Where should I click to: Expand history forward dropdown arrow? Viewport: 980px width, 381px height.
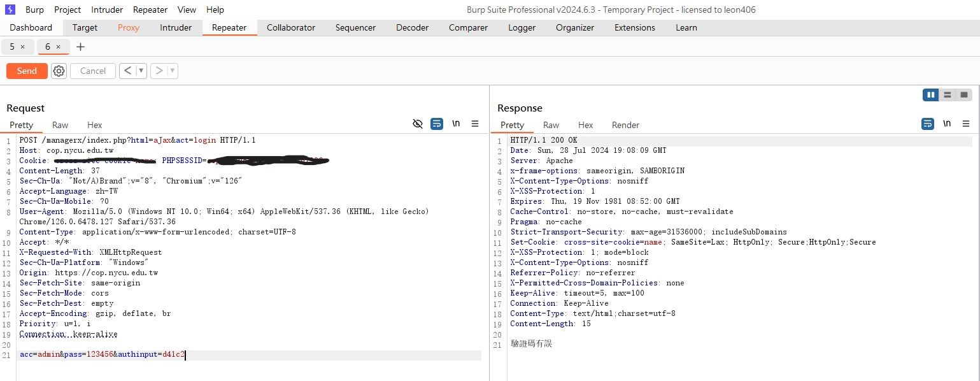tap(173, 71)
